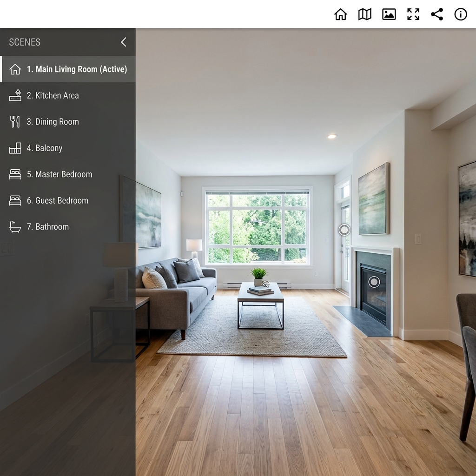Collapse the Scenes panel chevron
This screenshot has height=476, width=476.
[124, 42]
